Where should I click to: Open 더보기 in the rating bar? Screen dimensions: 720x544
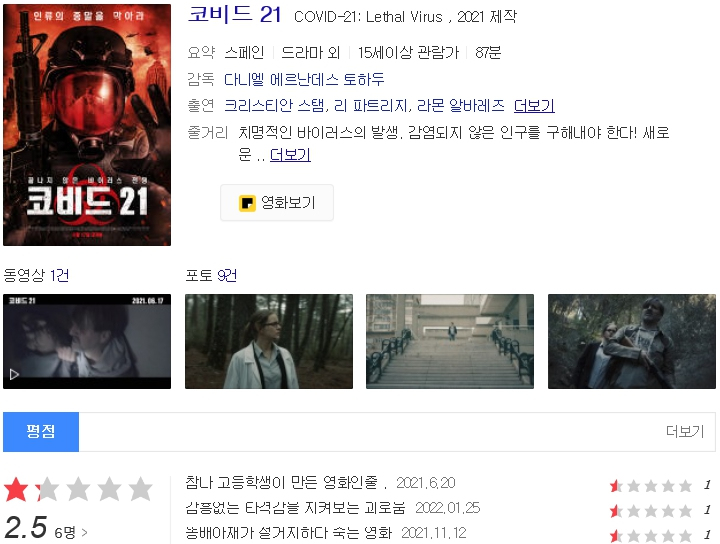click(685, 432)
